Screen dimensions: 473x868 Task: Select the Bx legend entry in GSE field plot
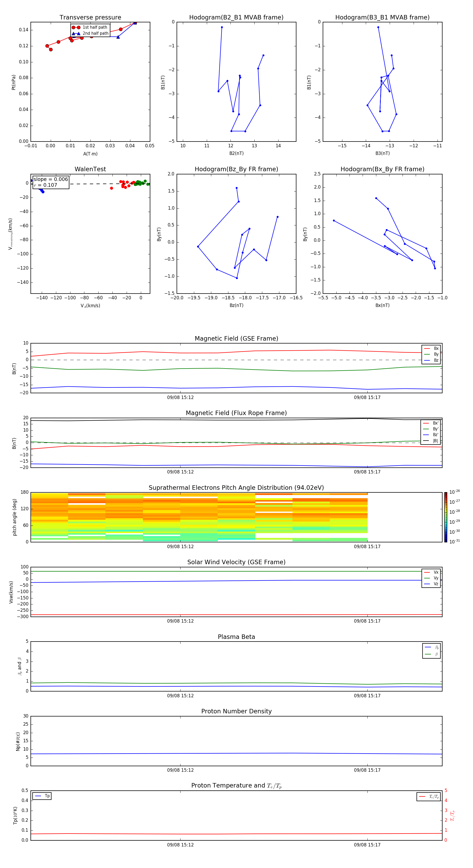click(431, 349)
